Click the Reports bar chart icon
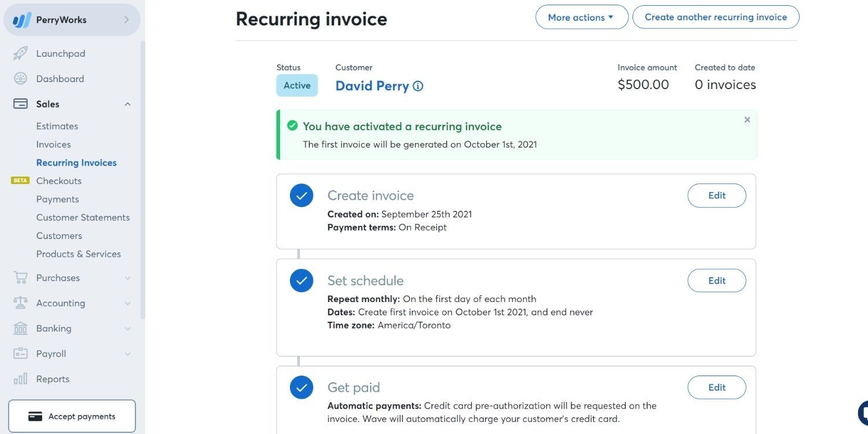Image resolution: width=868 pixels, height=434 pixels. [20, 378]
